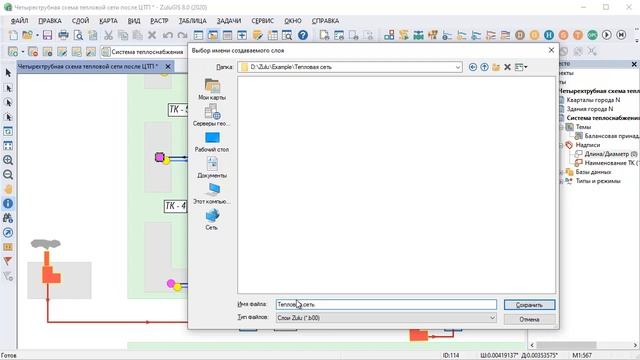Open Desktop location in dialog sidebar
The height and width of the screenshot is (360, 640).
[212, 142]
